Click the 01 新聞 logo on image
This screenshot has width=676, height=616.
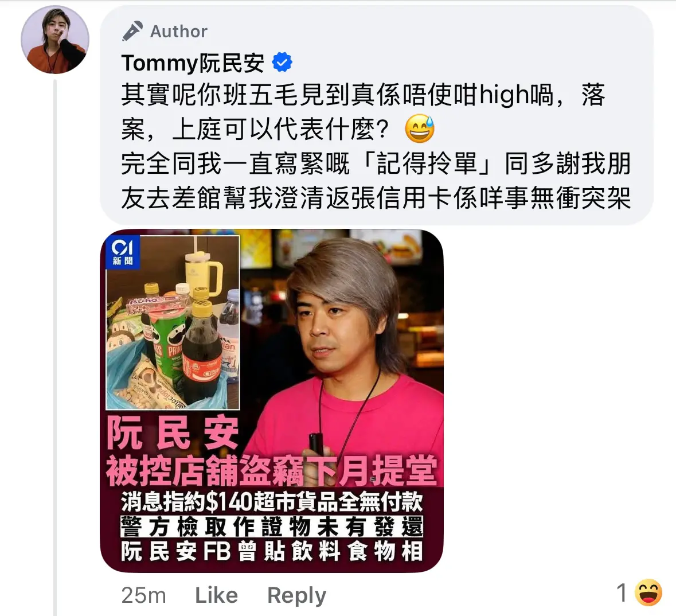pos(123,252)
